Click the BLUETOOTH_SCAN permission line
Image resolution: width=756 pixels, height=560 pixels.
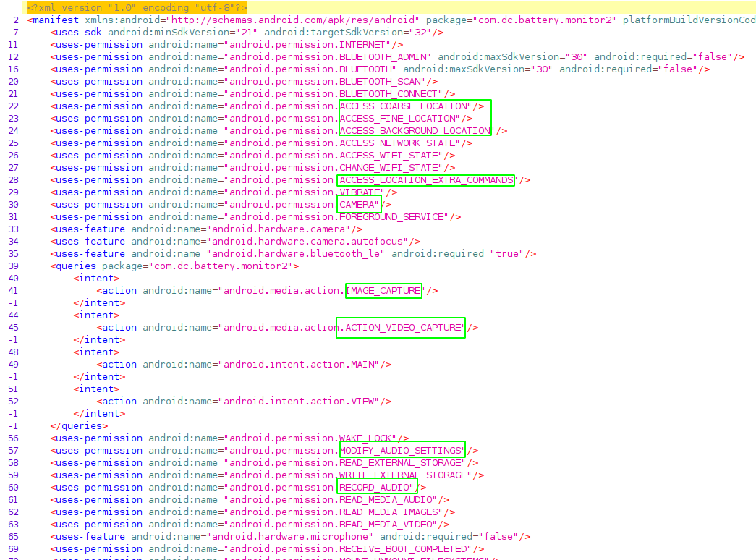coord(244,82)
